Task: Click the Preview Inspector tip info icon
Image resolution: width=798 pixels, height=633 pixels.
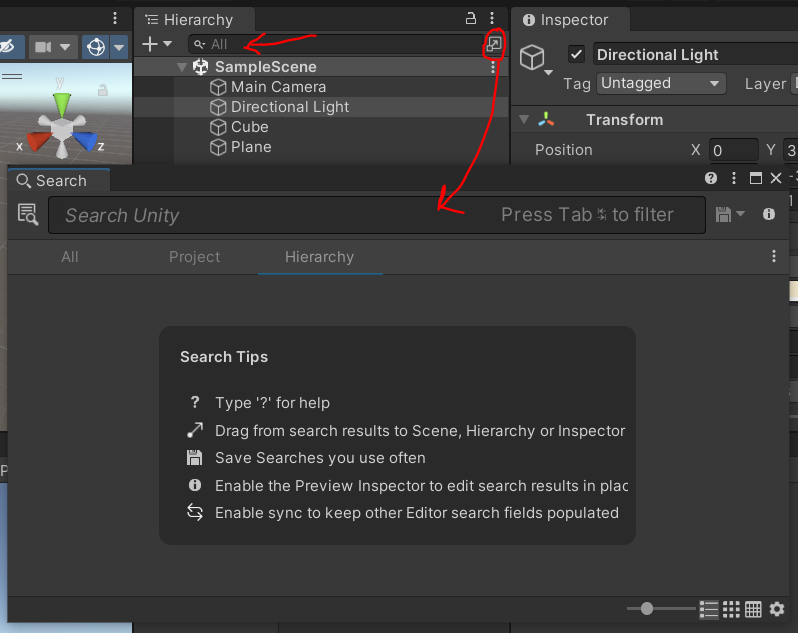Action: (x=194, y=485)
